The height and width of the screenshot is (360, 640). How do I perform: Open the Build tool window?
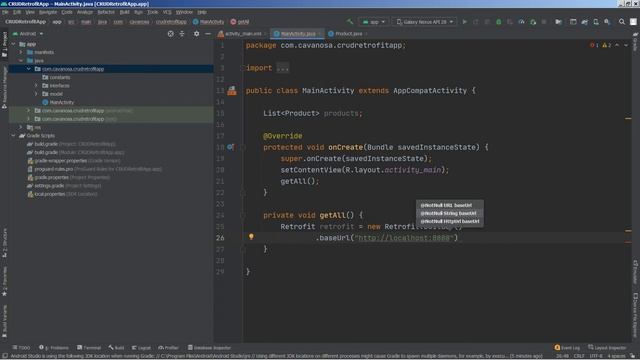[116, 348]
